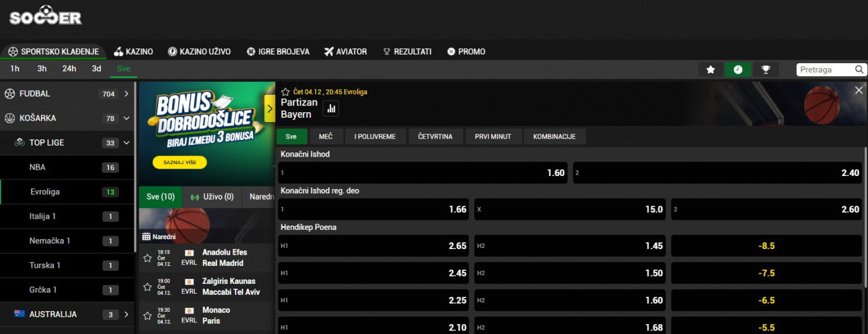Toggle favorite for Zalgiris Kaunas match
Screen dimensions: 868x334
coord(148,287)
